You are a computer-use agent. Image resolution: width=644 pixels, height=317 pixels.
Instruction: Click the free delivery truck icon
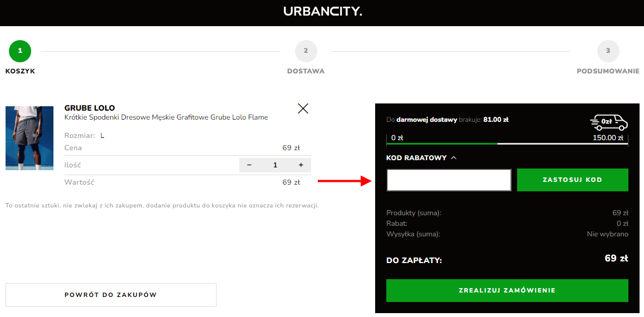coord(609,122)
